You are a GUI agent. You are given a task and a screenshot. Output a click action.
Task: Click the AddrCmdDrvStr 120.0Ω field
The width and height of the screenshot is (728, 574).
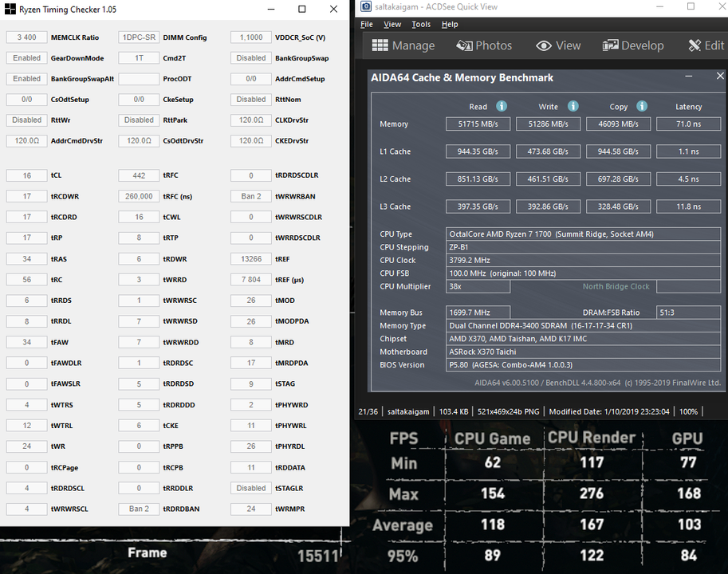27,140
